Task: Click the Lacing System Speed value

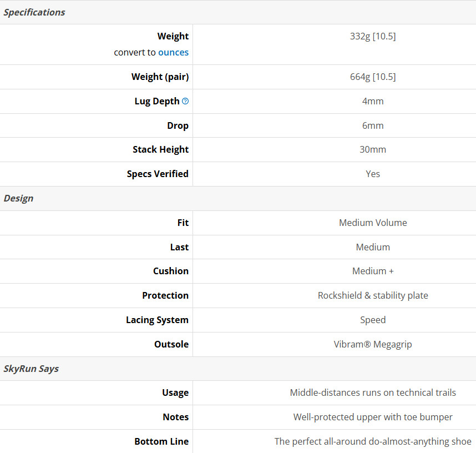Action: pos(373,320)
